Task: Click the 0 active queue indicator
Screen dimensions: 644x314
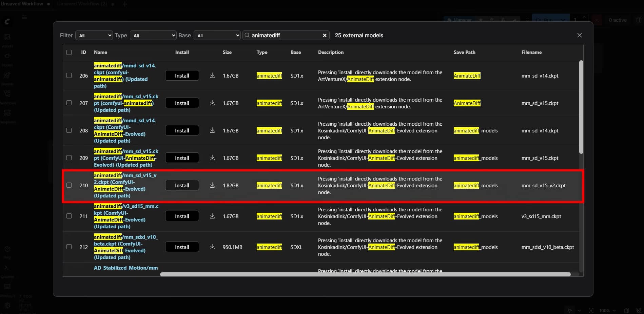Action: (x=618, y=20)
